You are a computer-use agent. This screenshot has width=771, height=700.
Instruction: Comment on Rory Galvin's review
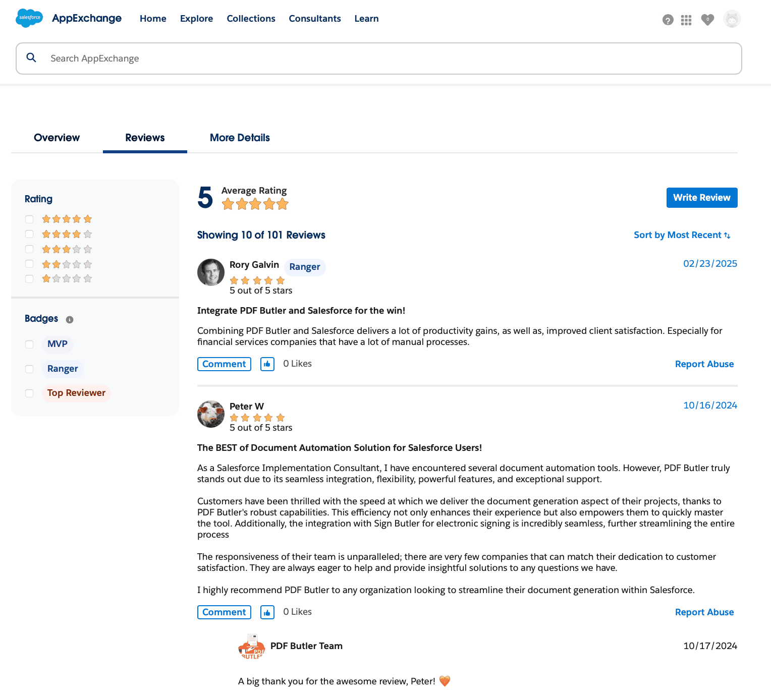tap(224, 364)
